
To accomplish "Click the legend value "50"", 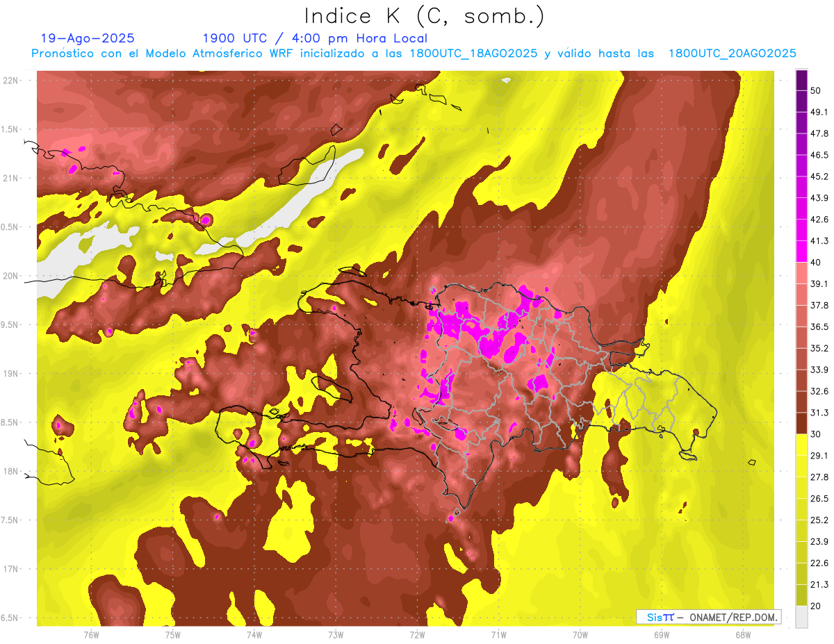I will coord(817,91).
